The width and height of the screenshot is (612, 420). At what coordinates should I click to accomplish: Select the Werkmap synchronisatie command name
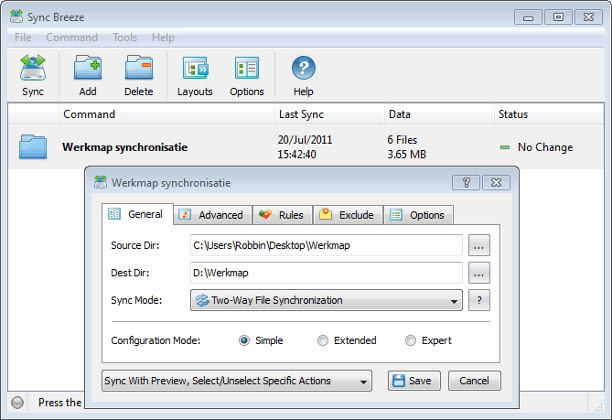point(125,147)
